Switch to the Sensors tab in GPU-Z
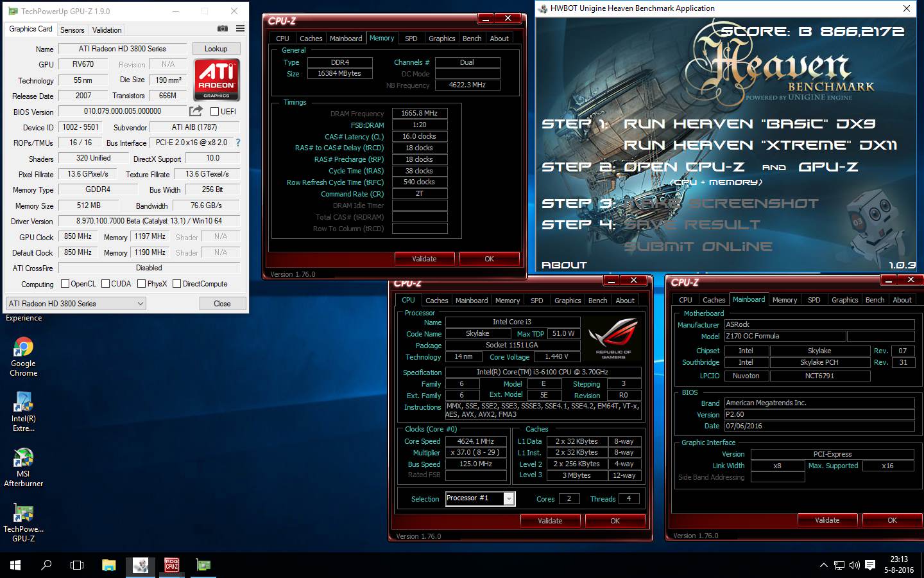This screenshot has width=924, height=578. [72, 30]
